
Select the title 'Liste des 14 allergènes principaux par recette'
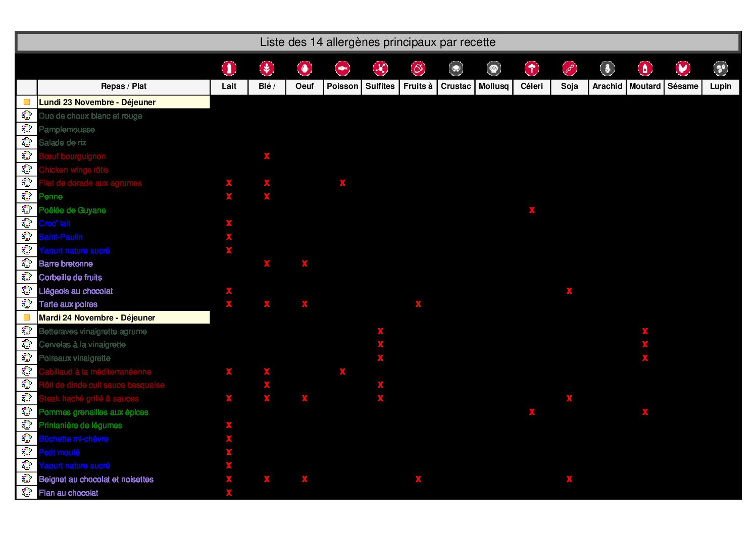378,42
